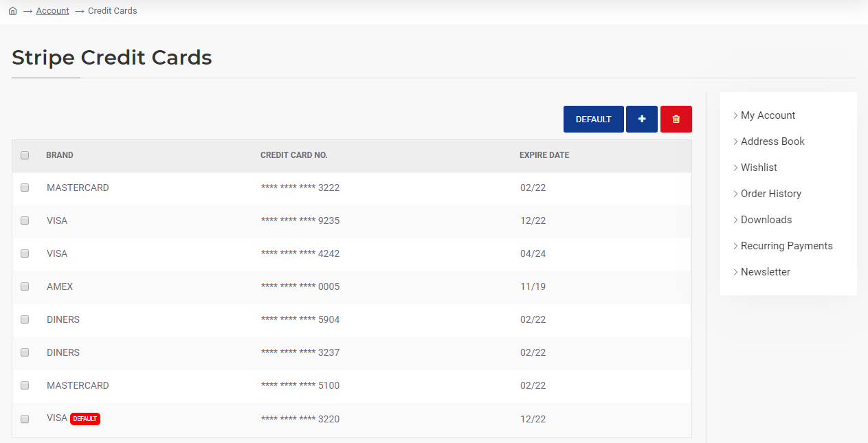The image size is (868, 443).
Task: Click the AMEX brand cell
Action: (60, 286)
